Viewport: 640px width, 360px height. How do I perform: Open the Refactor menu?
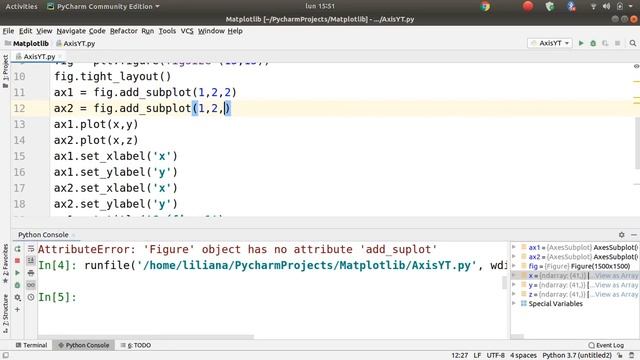pos(123,31)
